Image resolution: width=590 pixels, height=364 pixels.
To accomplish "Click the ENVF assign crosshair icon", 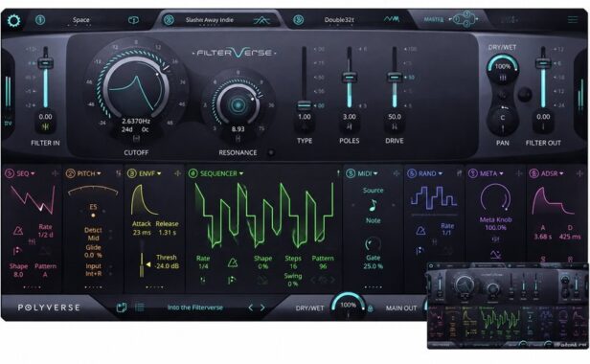I will 177,173.
